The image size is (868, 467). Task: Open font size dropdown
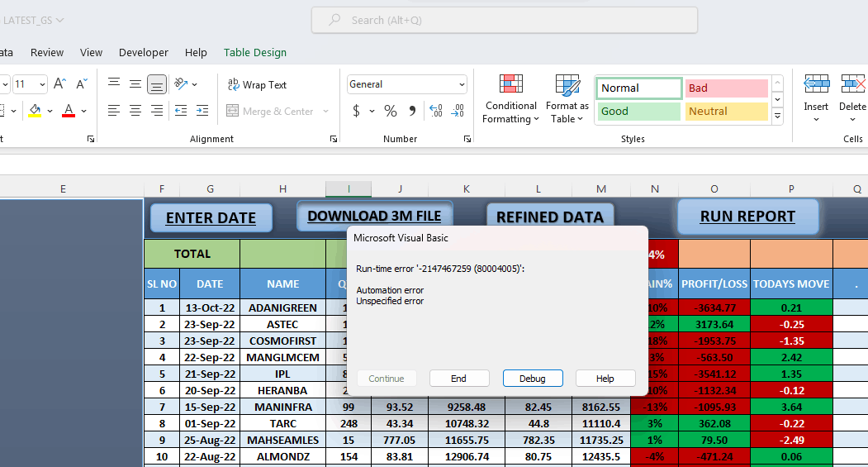click(42, 84)
